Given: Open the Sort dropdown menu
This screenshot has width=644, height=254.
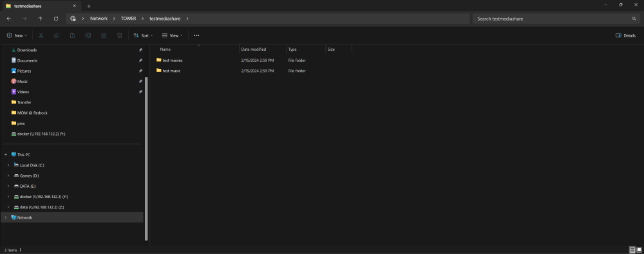Looking at the screenshot, I should 143,36.
